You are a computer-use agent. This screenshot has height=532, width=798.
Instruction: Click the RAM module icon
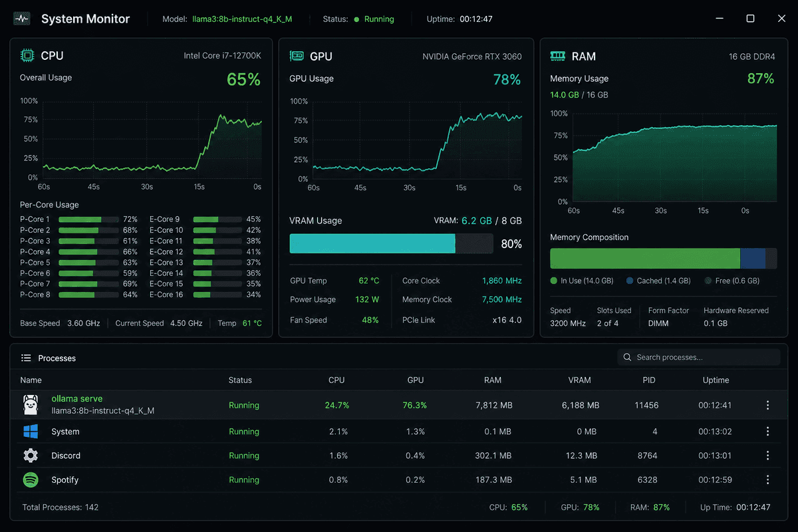(x=558, y=57)
